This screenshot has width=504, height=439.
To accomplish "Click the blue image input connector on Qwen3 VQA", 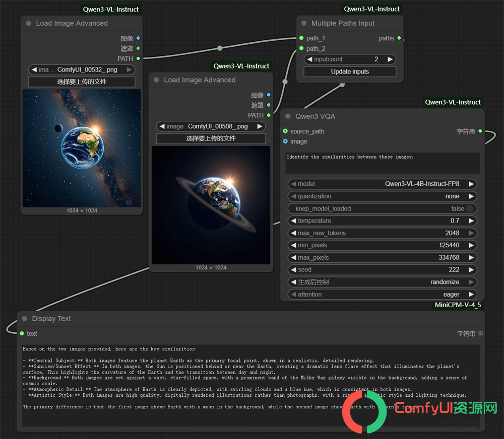I will click(285, 141).
